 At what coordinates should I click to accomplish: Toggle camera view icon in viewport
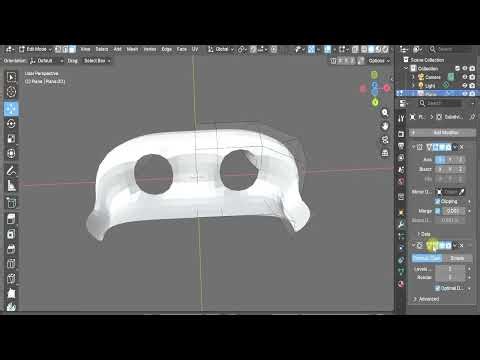pyautogui.click(x=385, y=140)
